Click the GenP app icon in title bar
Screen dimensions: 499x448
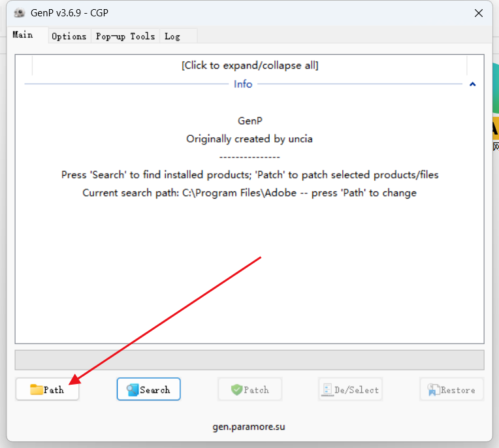point(20,13)
